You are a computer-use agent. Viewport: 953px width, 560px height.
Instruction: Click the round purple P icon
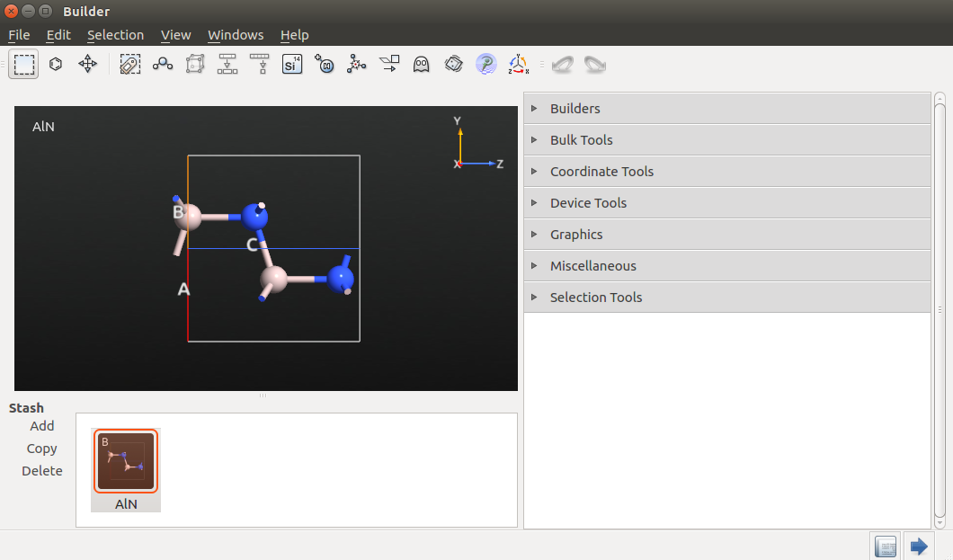pos(485,64)
